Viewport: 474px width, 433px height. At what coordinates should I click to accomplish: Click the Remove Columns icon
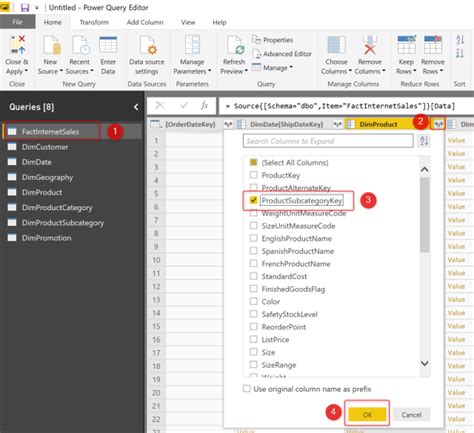[x=370, y=45]
